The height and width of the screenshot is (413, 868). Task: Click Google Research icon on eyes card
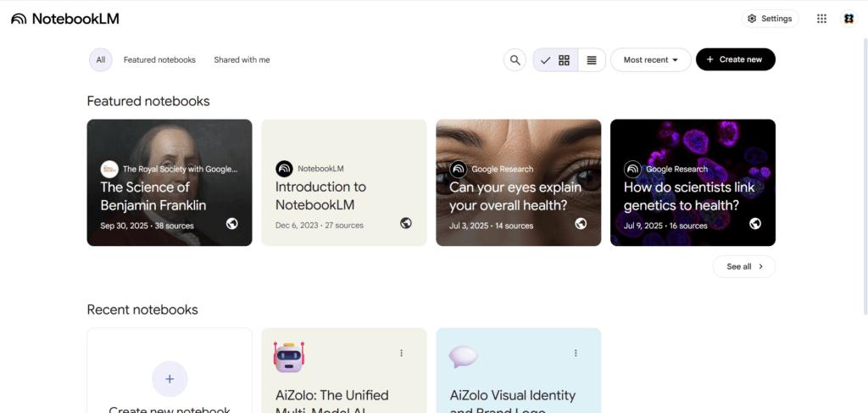point(459,169)
